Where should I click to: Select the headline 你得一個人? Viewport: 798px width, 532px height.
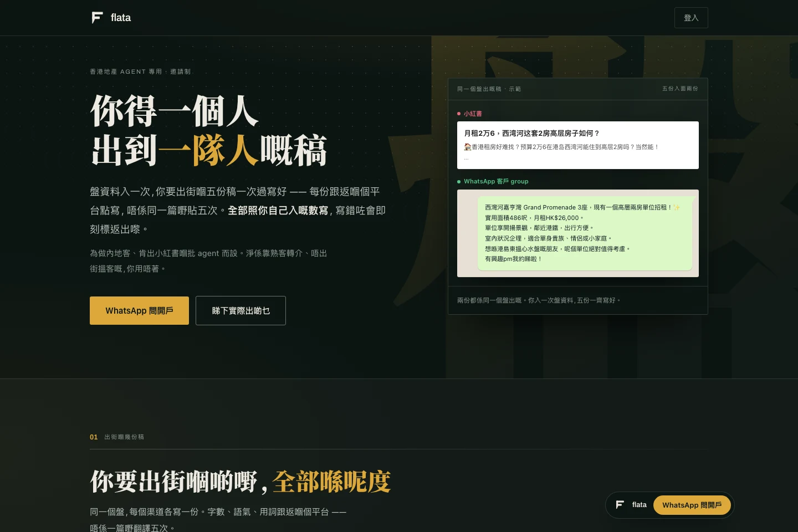[x=175, y=111]
